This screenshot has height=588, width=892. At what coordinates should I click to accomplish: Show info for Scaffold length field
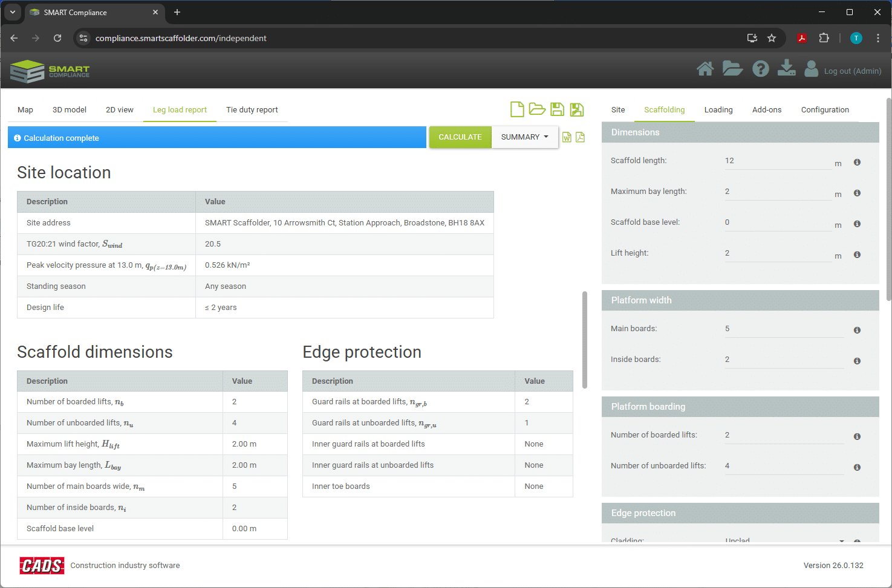857,163
